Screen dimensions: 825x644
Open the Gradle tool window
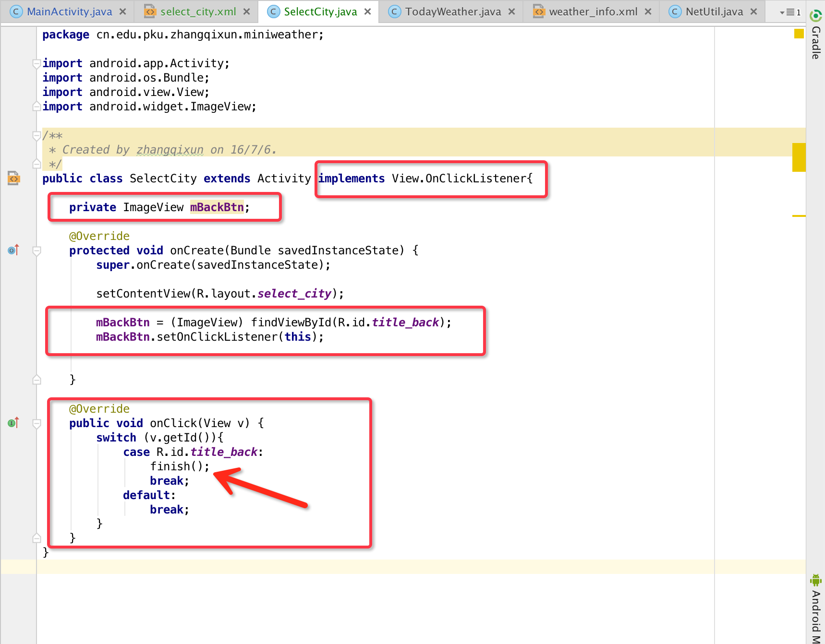[815, 36]
